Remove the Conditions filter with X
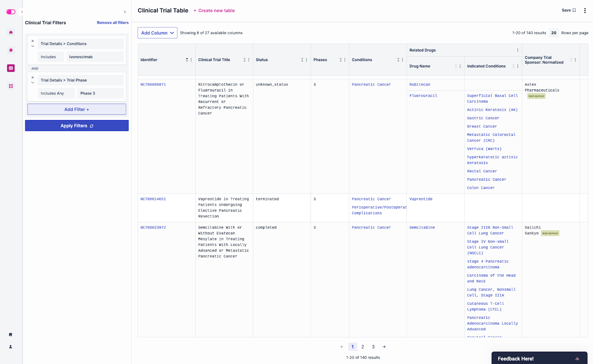 pyautogui.click(x=33, y=41)
